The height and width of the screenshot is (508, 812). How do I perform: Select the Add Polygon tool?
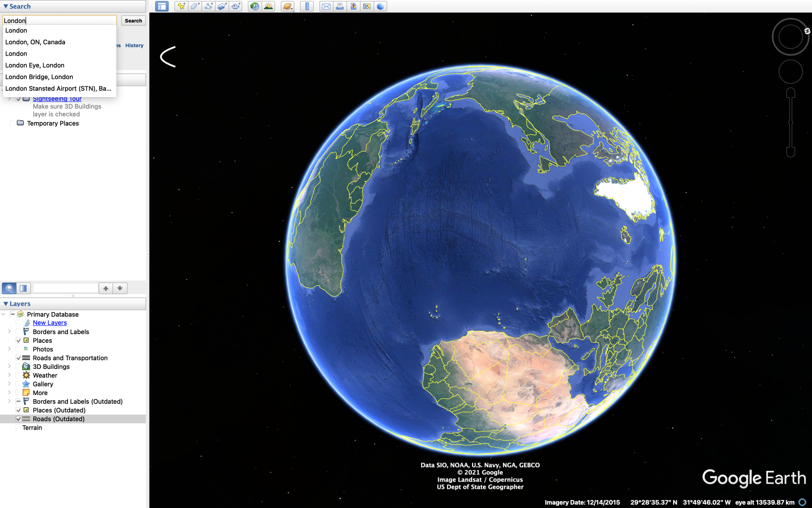(195, 7)
